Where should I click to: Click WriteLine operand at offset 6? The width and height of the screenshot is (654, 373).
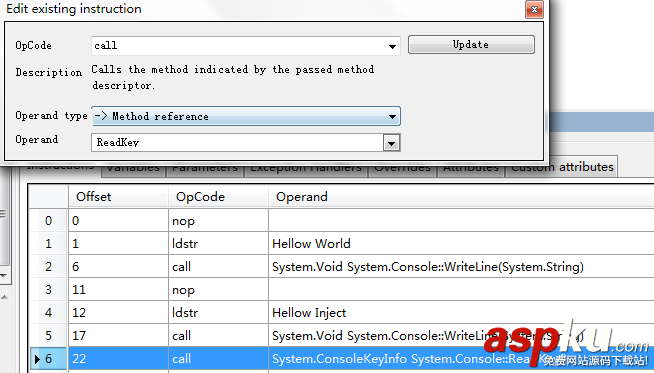pos(461,267)
